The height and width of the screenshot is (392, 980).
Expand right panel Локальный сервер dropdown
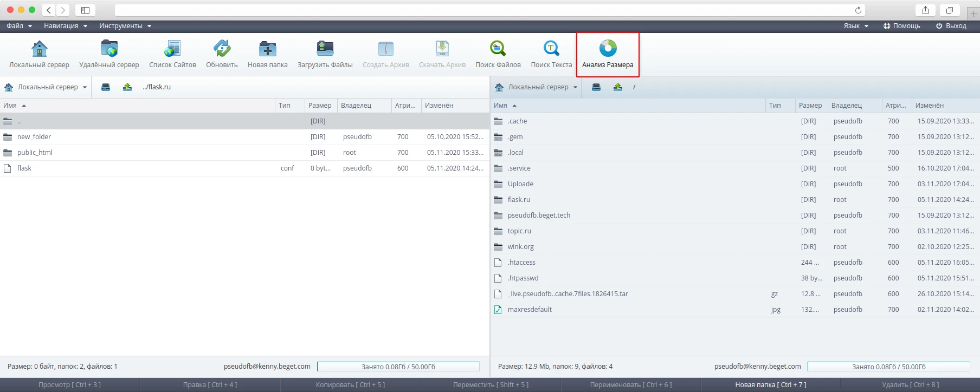pyautogui.click(x=536, y=87)
